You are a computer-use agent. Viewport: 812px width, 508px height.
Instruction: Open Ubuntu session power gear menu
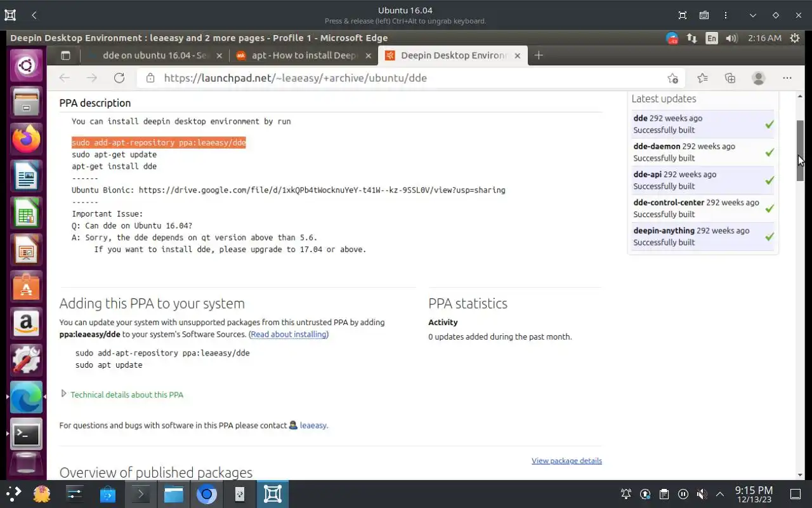[x=794, y=38]
